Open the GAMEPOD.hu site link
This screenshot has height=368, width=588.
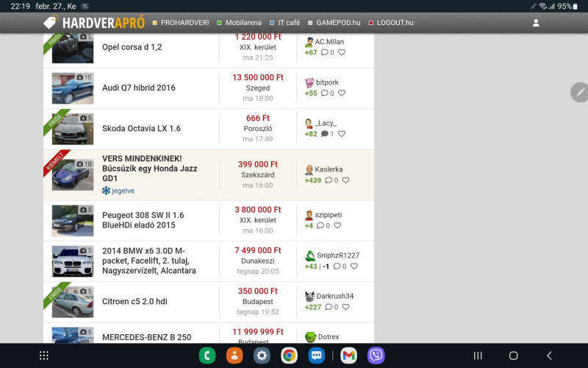(x=334, y=23)
